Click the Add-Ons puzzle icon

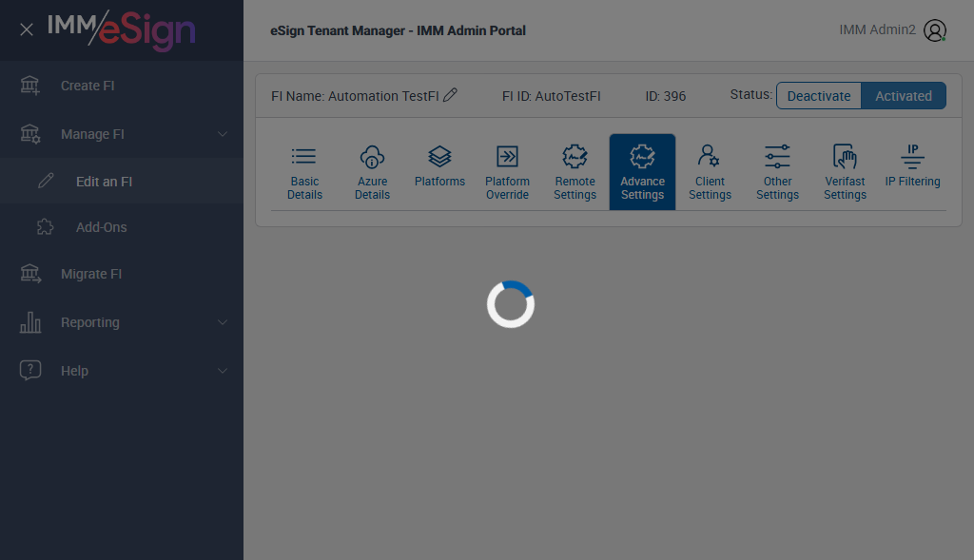click(46, 226)
